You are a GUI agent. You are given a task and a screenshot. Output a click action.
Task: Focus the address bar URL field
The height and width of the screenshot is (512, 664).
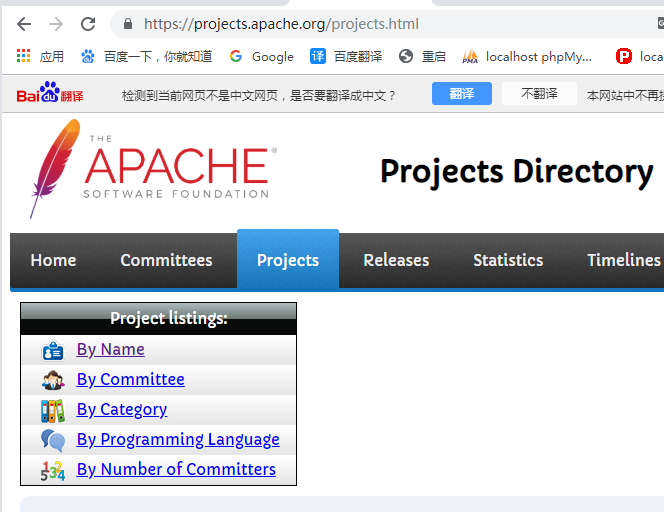385,24
